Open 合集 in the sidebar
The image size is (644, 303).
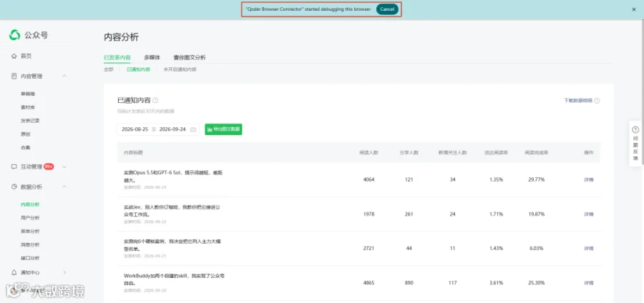point(26,148)
